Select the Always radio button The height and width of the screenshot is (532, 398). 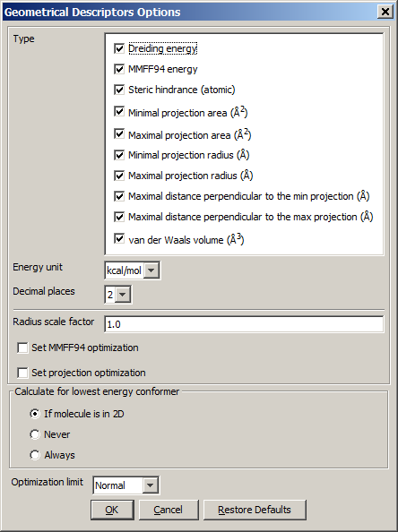coord(35,455)
